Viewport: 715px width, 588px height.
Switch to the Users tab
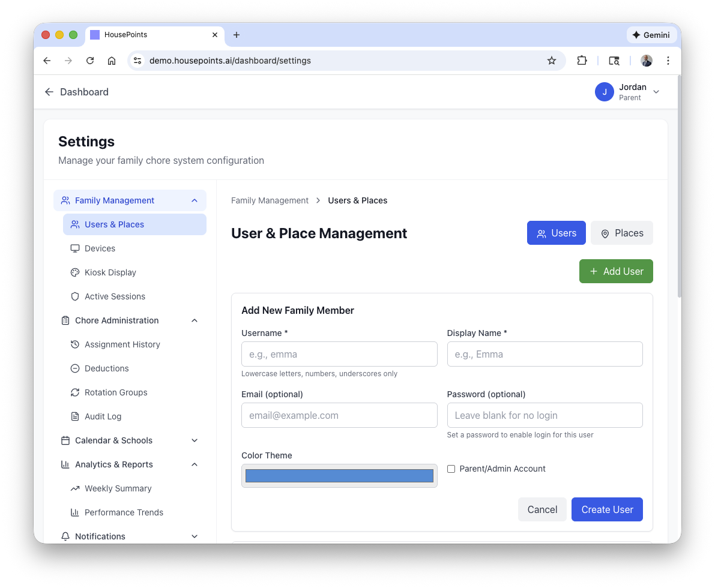557,233
